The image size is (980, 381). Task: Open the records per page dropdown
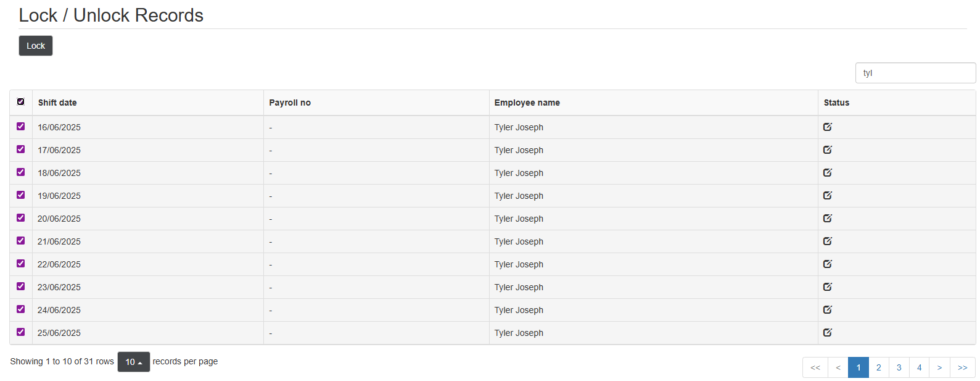tap(133, 362)
